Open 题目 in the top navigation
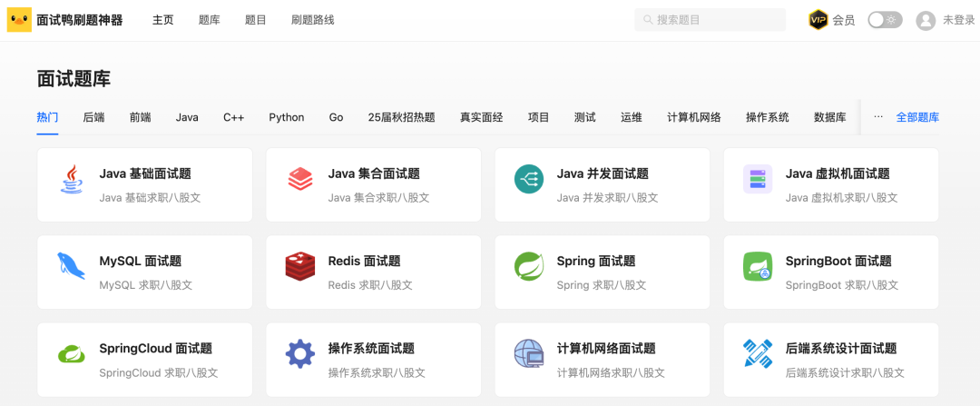Image resolution: width=980 pixels, height=406 pixels. point(256,20)
